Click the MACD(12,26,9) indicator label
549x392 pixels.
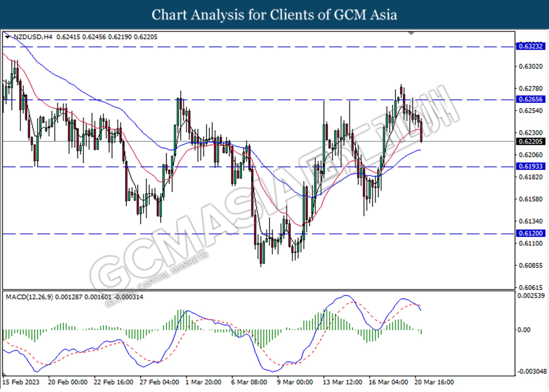(x=29, y=297)
